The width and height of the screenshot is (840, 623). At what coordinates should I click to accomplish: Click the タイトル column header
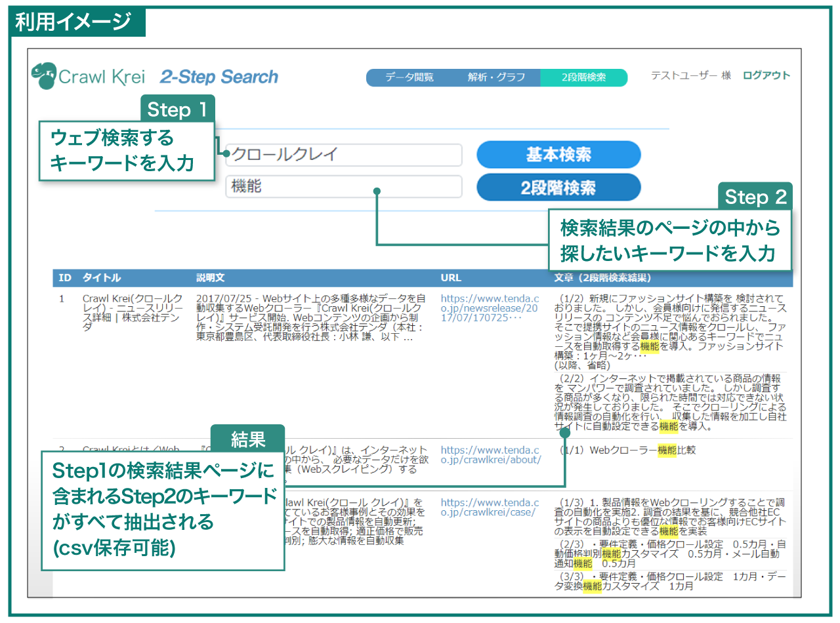click(x=101, y=277)
